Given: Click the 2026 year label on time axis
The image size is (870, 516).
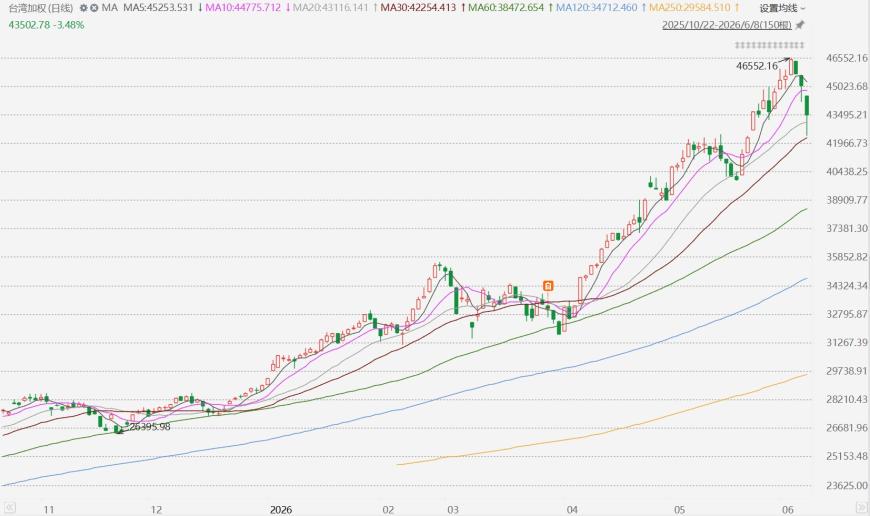Looking at the screenshot, I should [281, 509].
